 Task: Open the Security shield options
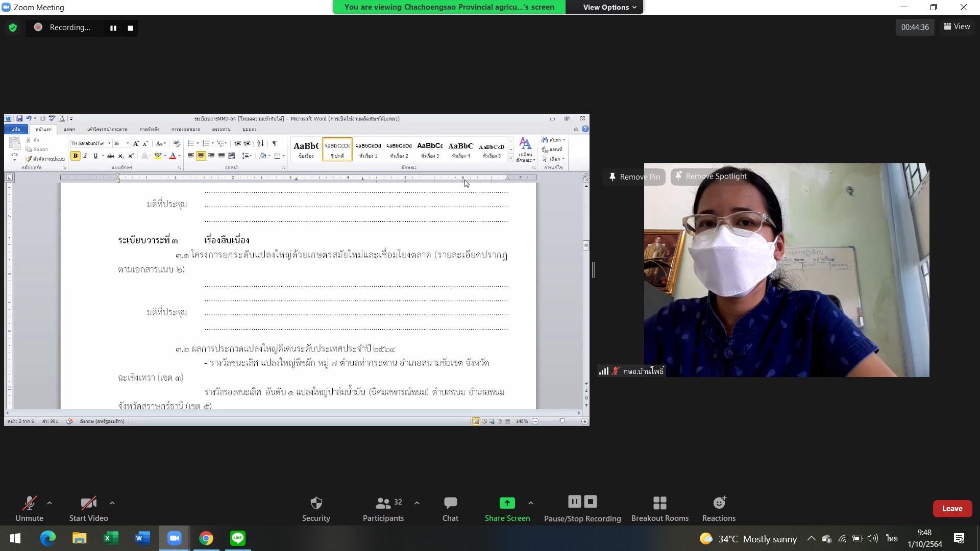pyautogui.click(x=316, y=509)
